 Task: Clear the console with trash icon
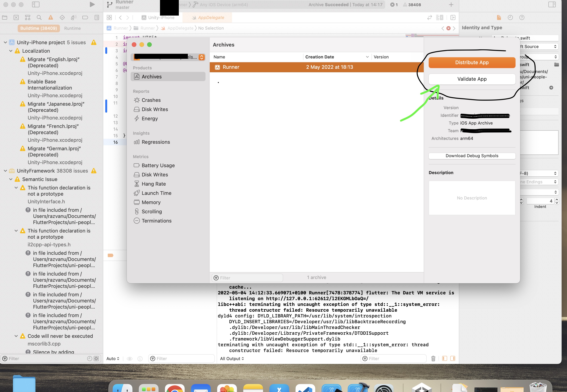tap(433, 359)
